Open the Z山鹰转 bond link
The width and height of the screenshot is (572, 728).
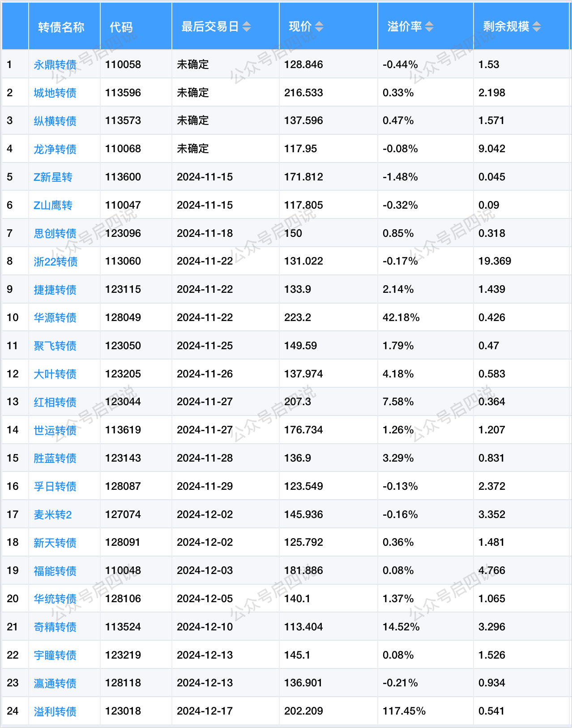[53, 206]
